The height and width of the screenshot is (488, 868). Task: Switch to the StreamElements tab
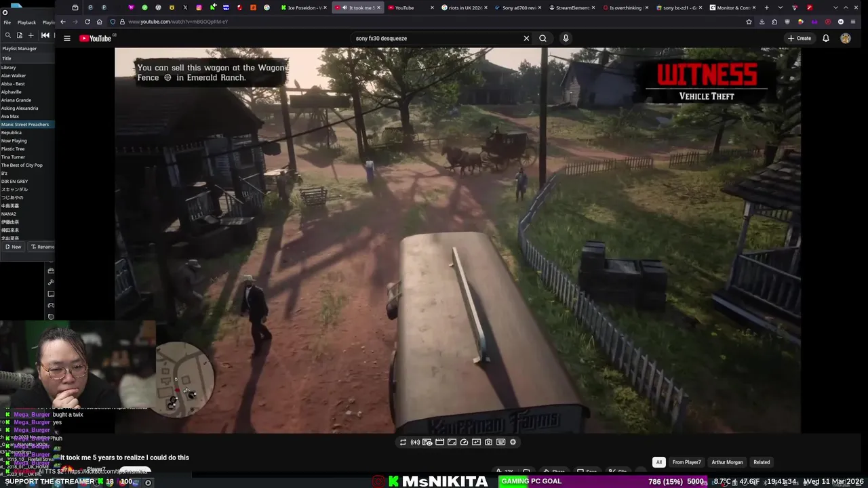572,7
